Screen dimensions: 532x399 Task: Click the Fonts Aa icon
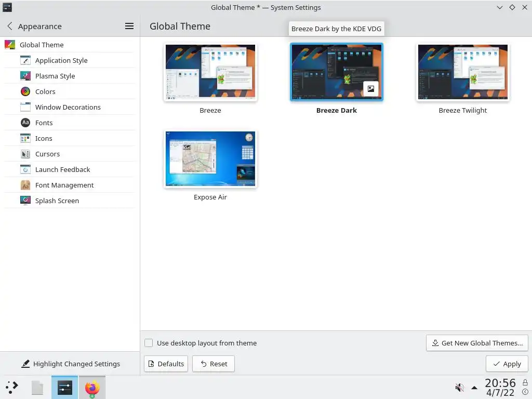[x=25, y=123]
